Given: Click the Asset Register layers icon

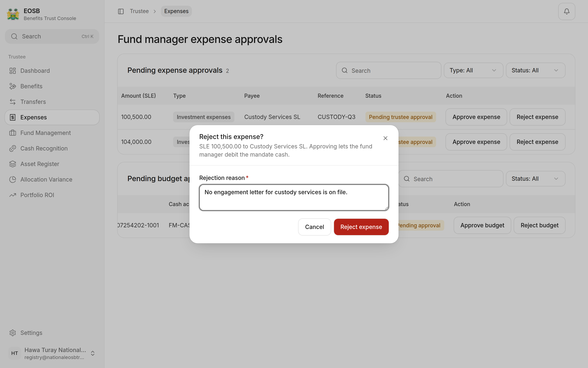Looking at the screenshot, I should coord(13,164).
